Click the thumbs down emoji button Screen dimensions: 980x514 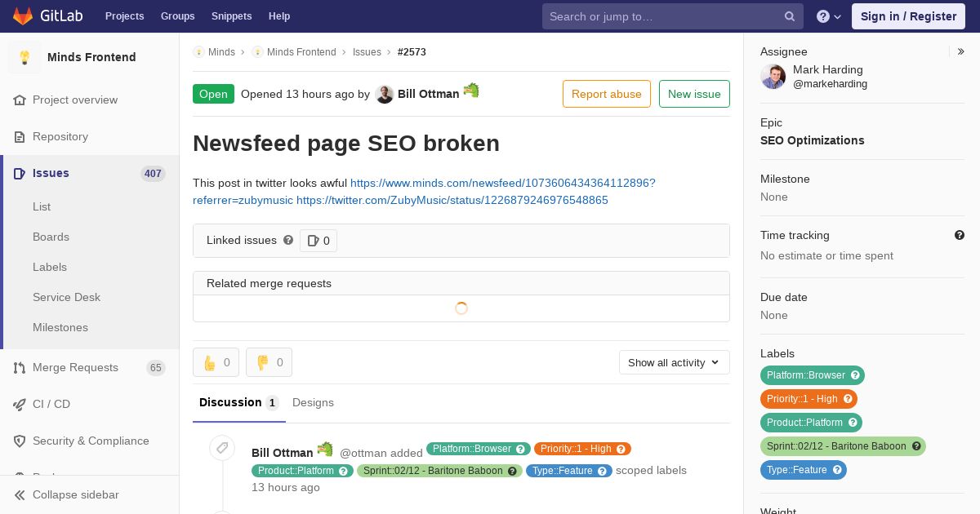coord(269,362)
